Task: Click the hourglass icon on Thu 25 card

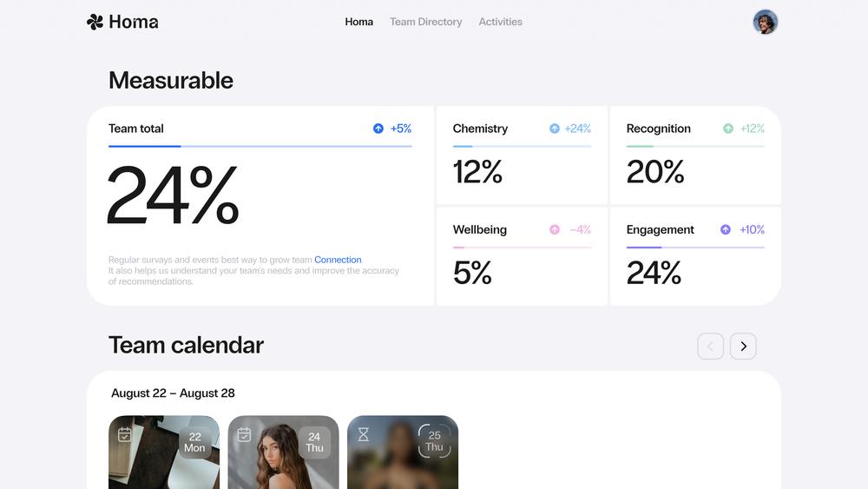Action: coord(363,434)
